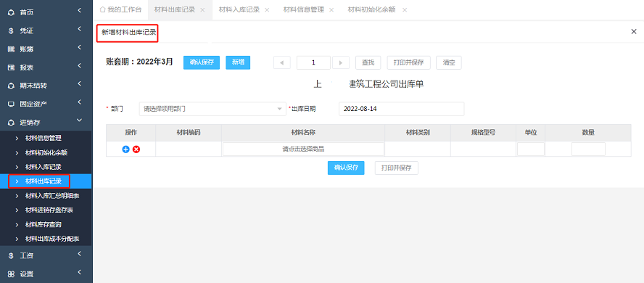Expand the 账簿 menu chevron
This screenshot has width=644, height=283.
pyautogui.click(x=79, y=47)
